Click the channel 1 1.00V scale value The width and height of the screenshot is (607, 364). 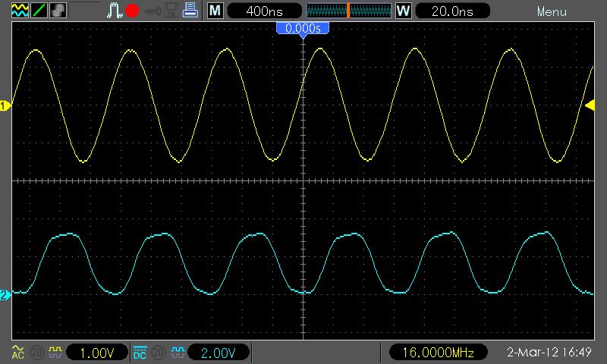click(97, 353)
